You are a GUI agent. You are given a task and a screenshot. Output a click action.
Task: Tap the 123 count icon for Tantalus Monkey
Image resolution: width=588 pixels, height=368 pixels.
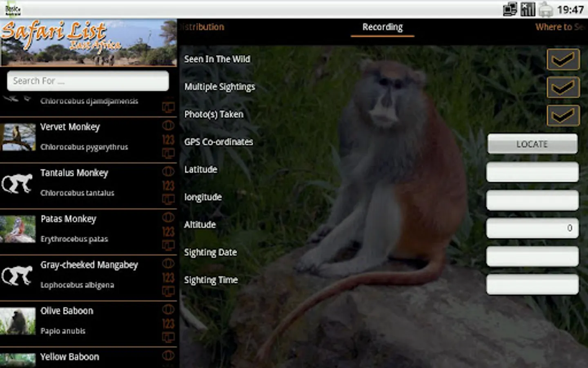168,186
